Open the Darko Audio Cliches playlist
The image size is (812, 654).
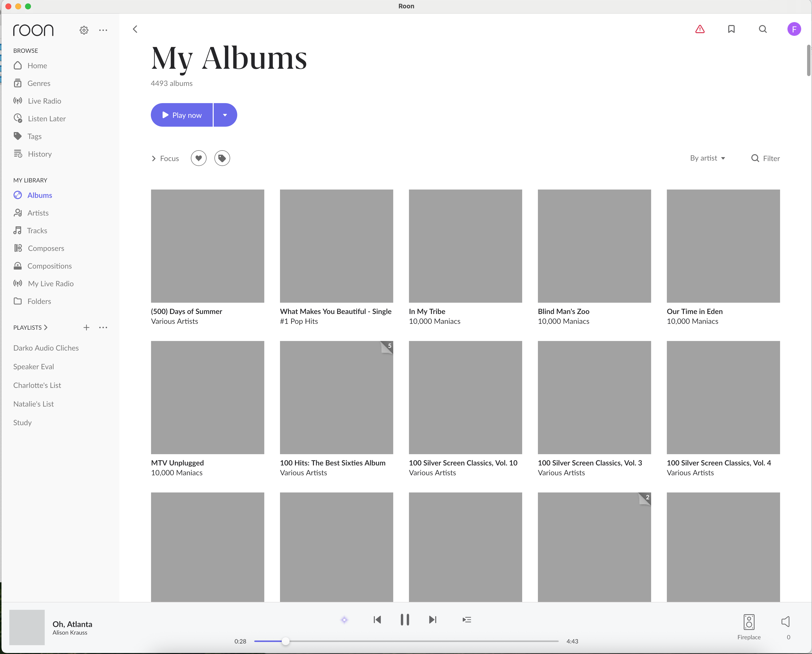[46, 348]
